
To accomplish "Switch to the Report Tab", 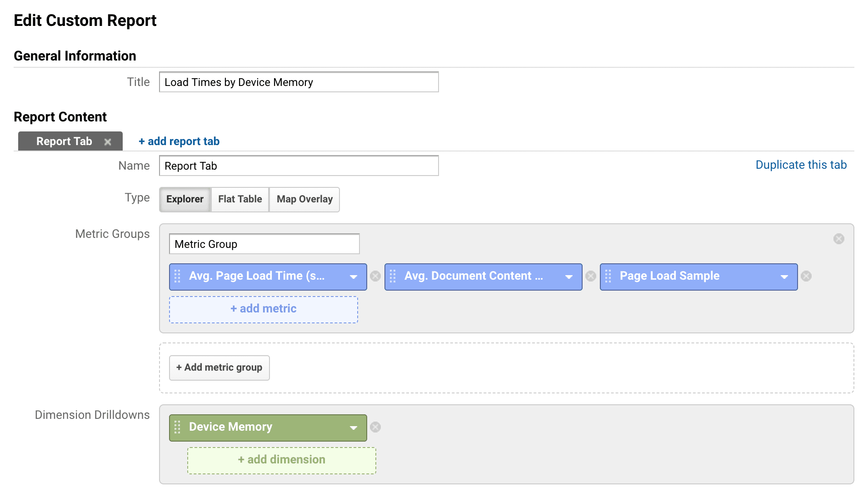I will [x=64, y=141].
